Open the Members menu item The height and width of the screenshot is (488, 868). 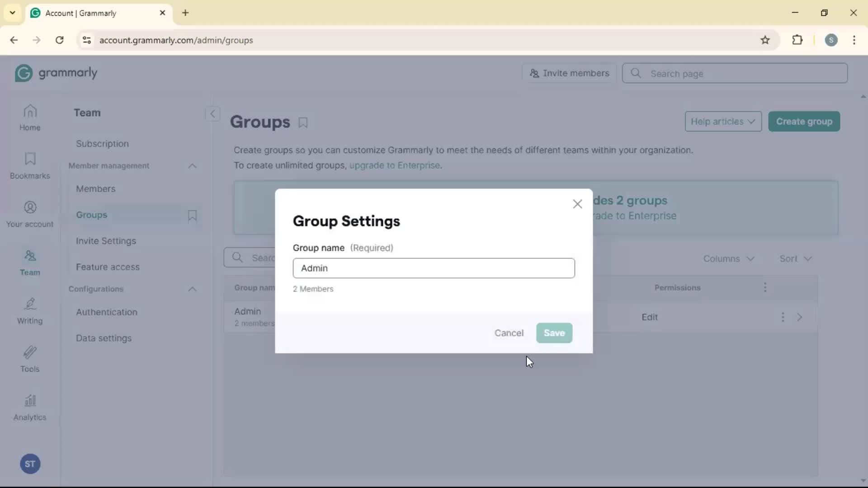(x=96, y=189)
